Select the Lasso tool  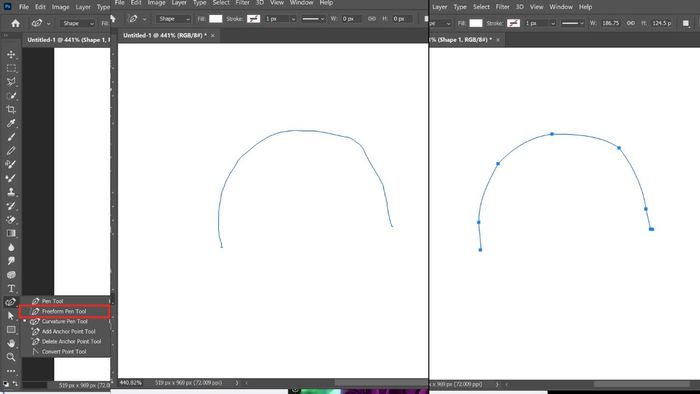pos(11,82)
